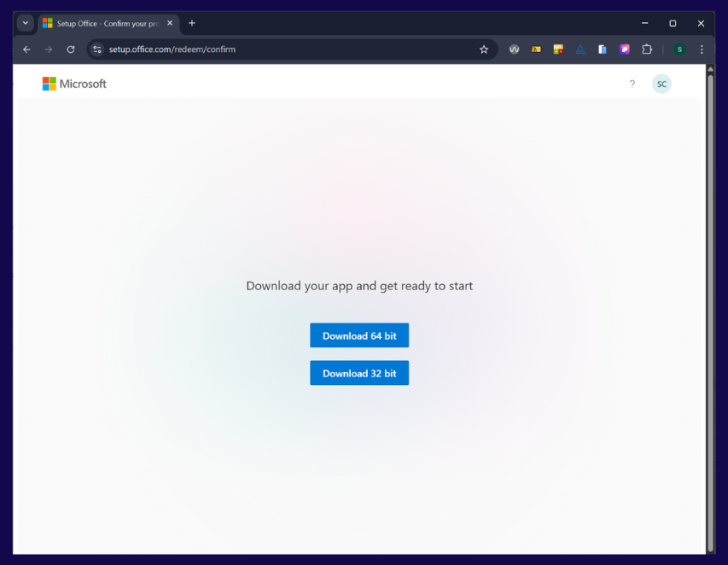The height and width of the screenshot is (565, 728).
Task: Click the Download 32 bit button
Action: tap(359, 373)
